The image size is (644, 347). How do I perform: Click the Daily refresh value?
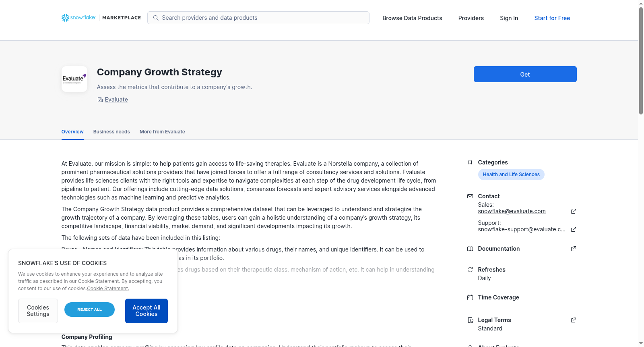484,278
